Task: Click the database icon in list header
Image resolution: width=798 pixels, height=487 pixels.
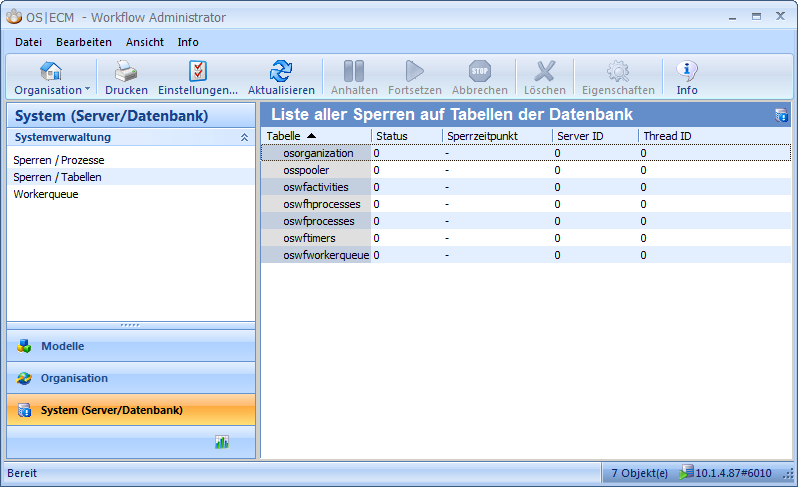Action: coord(781,115)
